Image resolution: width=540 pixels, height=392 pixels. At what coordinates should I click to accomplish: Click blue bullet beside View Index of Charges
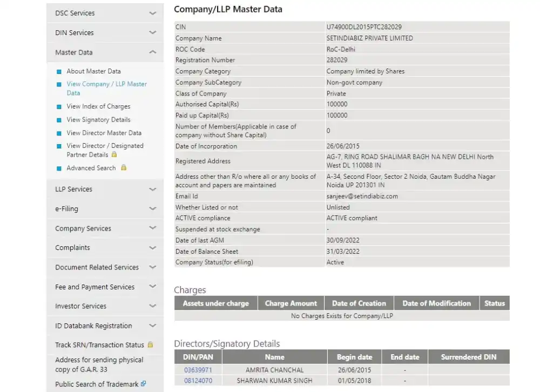pyautogui.click(x=59, y=107)
